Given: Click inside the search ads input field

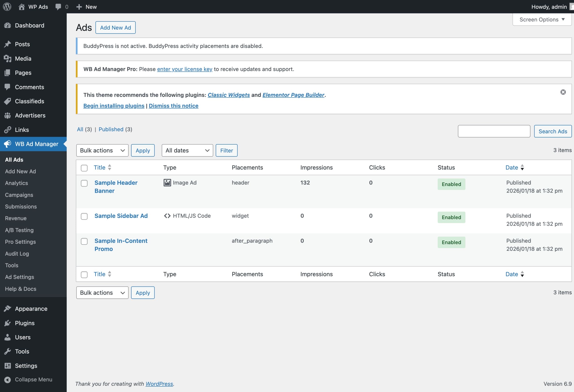Looking at the screenshot, I should tap(494, 131).
